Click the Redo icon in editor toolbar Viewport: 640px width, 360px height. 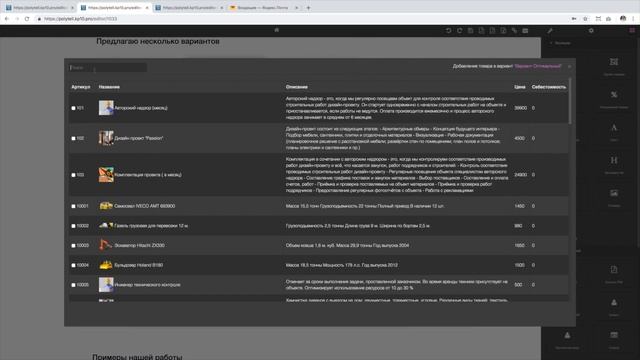pos(459,31)
